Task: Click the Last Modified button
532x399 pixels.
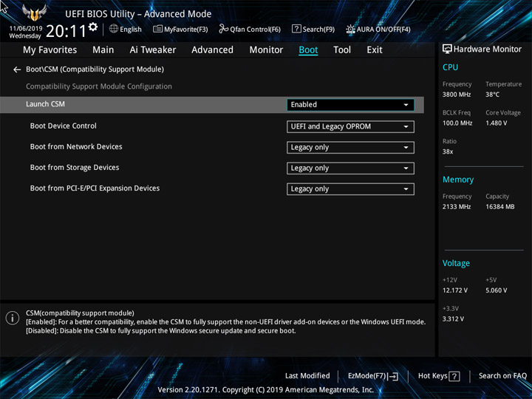Action: point(307,376)
